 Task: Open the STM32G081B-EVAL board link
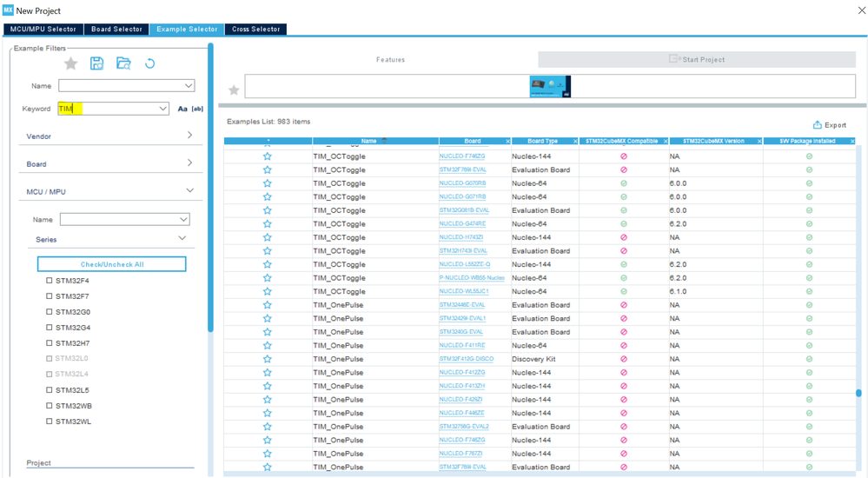click(465, 210)
